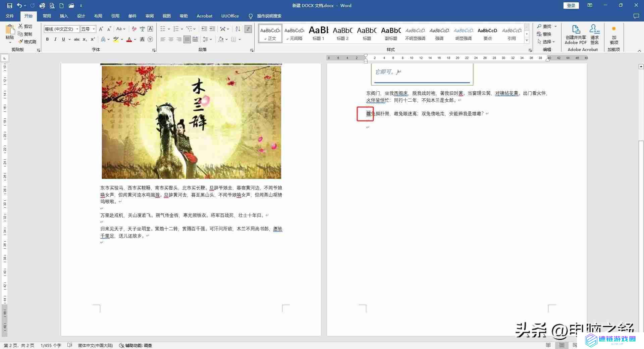
Task: Open font size dropdown 五号
Action: 94,29
